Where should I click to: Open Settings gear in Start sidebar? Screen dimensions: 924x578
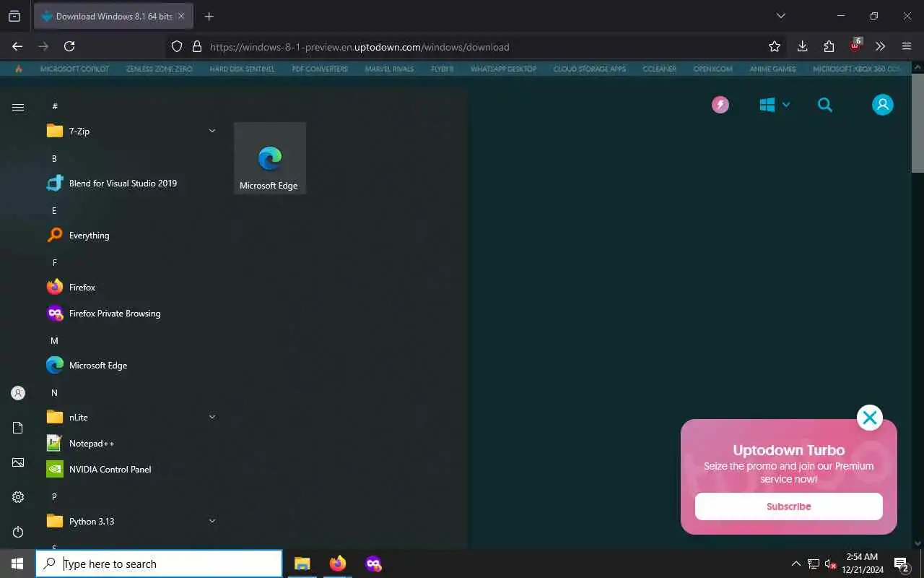point(18,497)
